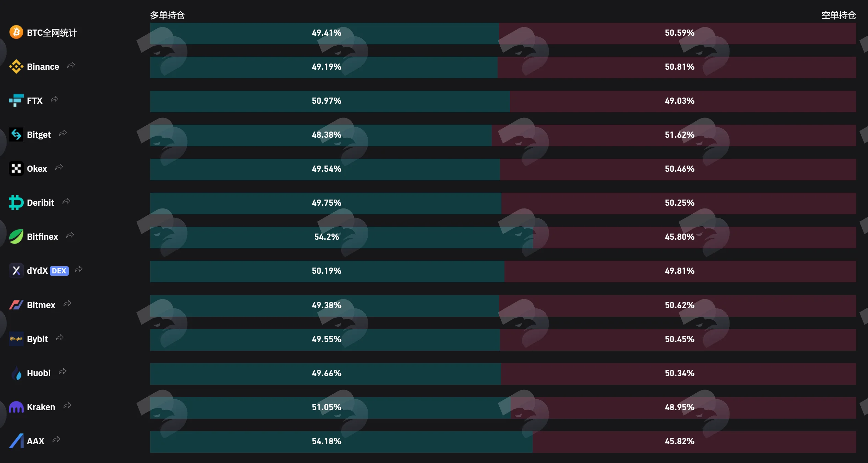Click the Bybit logo icon
The width and height of the screenshot is (868, 463).
[x=16, y=339]
